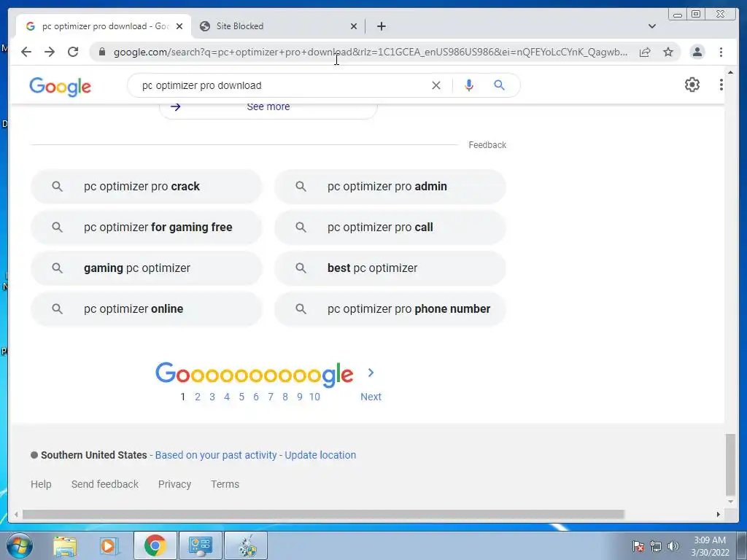Search pc optimizer pro crack suggestion

pyautogui.click(x=146, y=186)
